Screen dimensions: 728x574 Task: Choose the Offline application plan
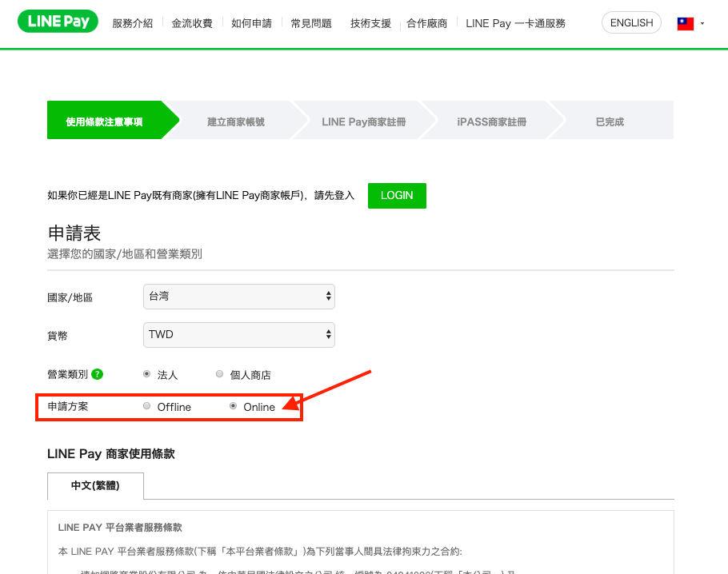[x=146, y=406]
